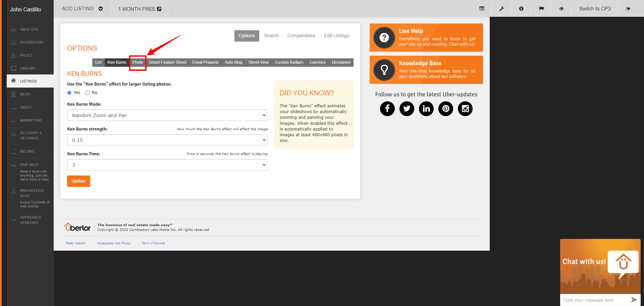Select Yes for Ken Burns effect

[69, 93]
